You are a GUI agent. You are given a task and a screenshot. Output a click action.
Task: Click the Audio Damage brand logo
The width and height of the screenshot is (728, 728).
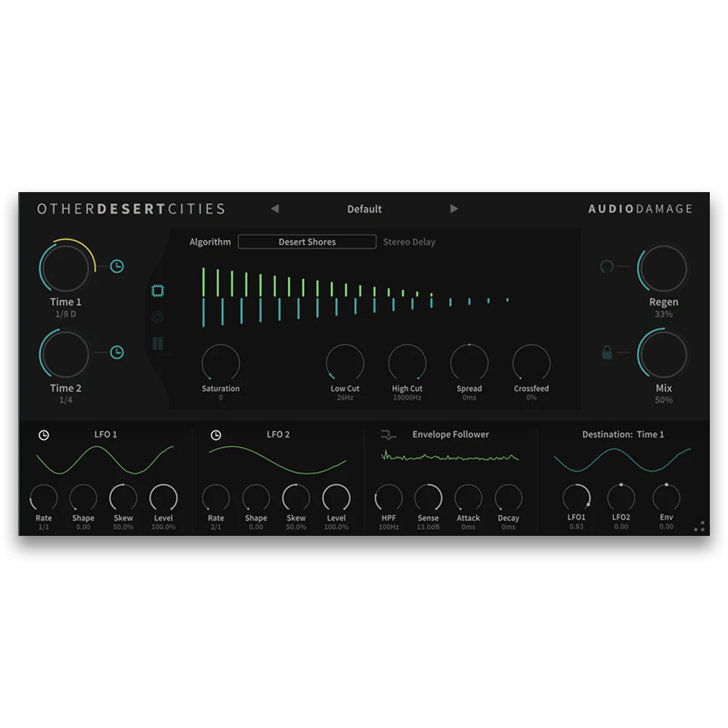(640, 209)
